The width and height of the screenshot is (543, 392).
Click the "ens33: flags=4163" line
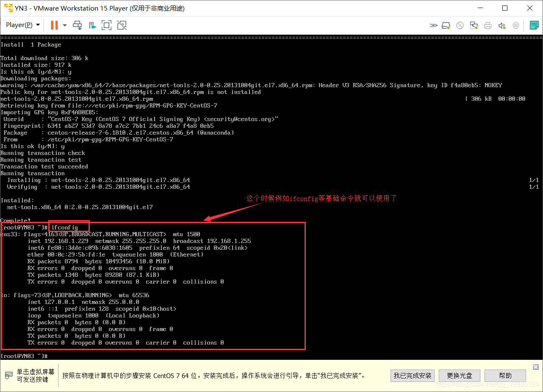click(100, 234)
